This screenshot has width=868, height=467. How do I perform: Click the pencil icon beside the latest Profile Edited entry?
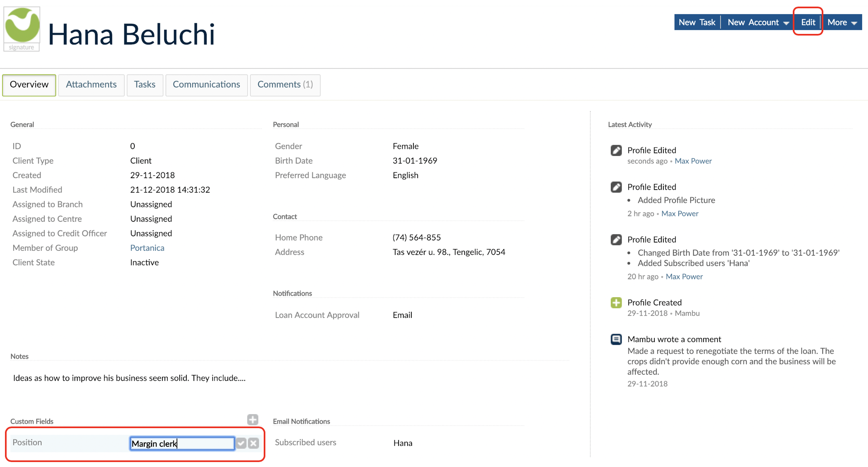616,150
